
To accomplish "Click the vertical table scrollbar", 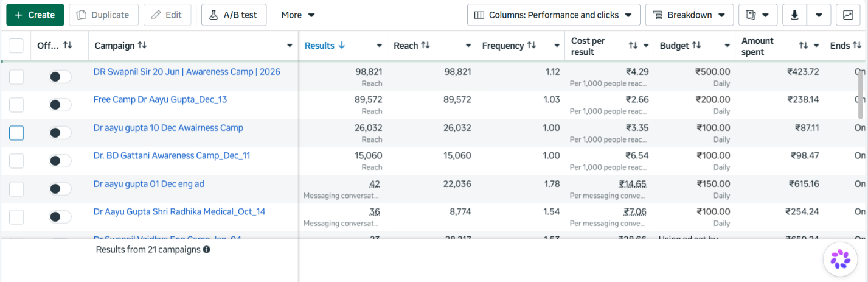I will 861,94.
